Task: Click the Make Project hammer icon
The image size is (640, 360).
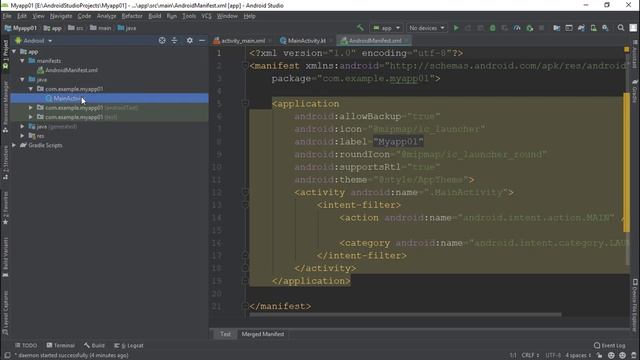Action: 360,28
